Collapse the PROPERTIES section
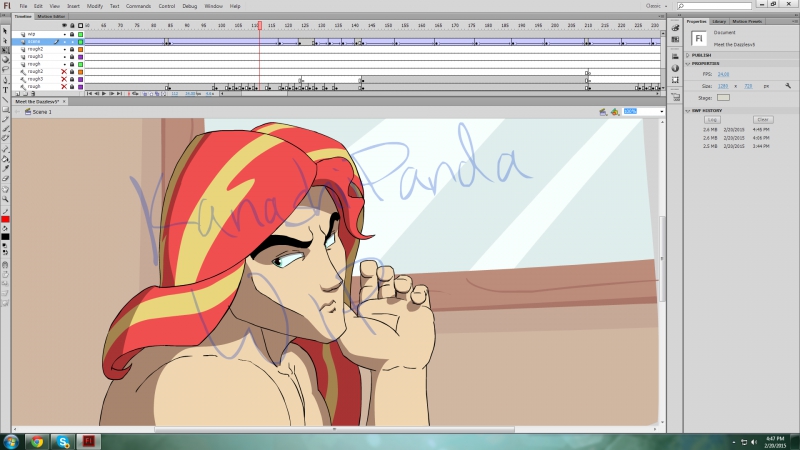Viewport: 800px width, 450px height. coord(688,64)
